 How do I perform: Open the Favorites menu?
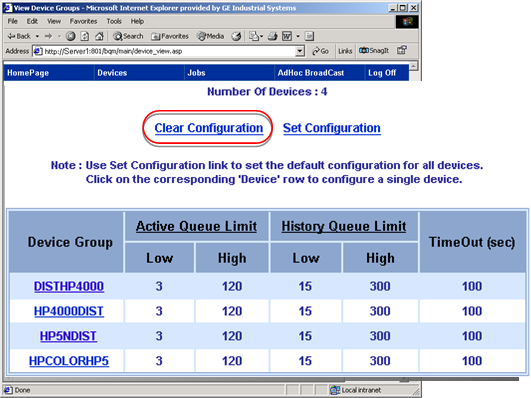click(83, 21)
